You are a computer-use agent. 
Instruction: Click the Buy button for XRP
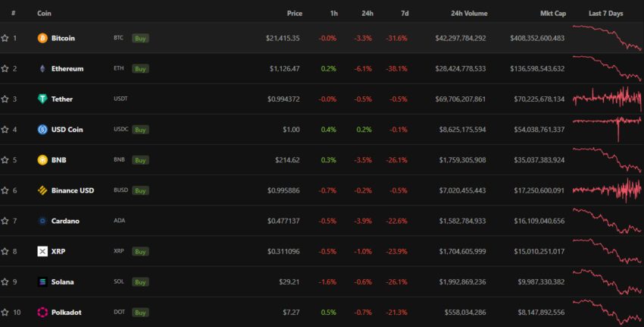[140, 251]
